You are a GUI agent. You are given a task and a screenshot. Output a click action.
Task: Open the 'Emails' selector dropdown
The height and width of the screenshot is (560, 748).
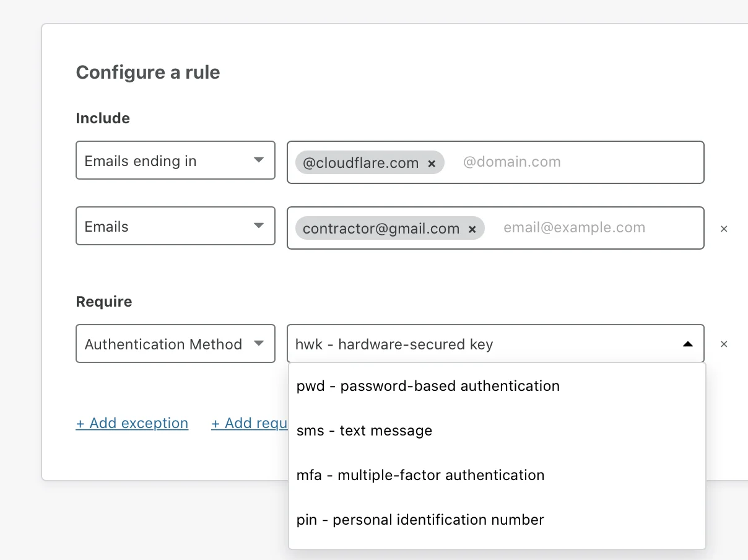(175, 226)
